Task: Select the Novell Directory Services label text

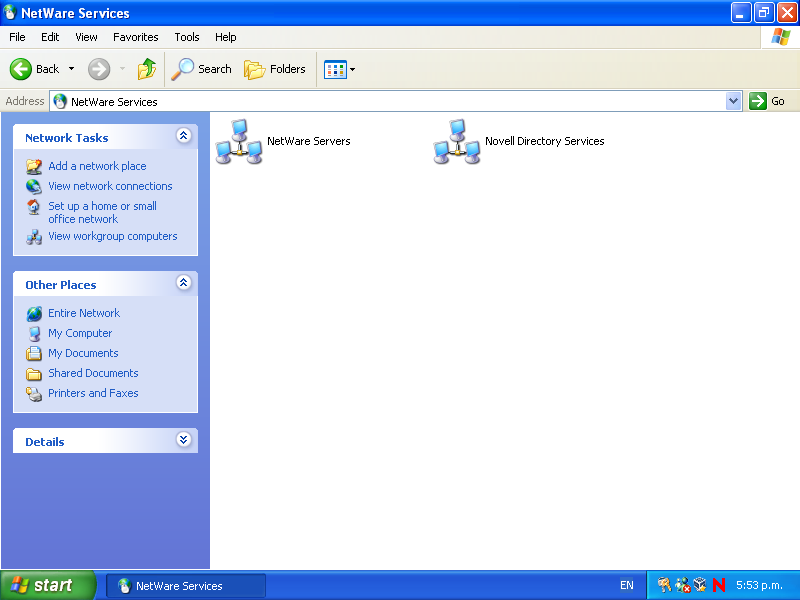Action: click(x=545, y=141)
